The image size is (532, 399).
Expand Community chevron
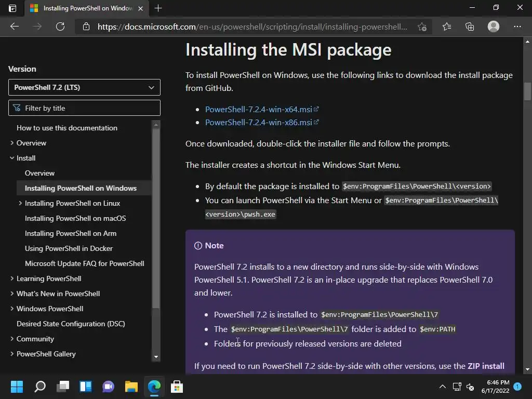[x=12, y=339]
